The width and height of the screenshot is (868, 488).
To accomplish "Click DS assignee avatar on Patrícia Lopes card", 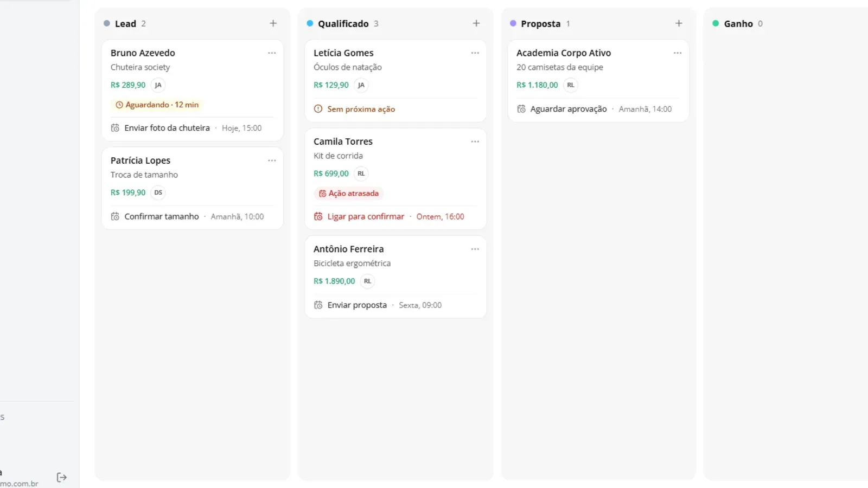I will 158,192.
